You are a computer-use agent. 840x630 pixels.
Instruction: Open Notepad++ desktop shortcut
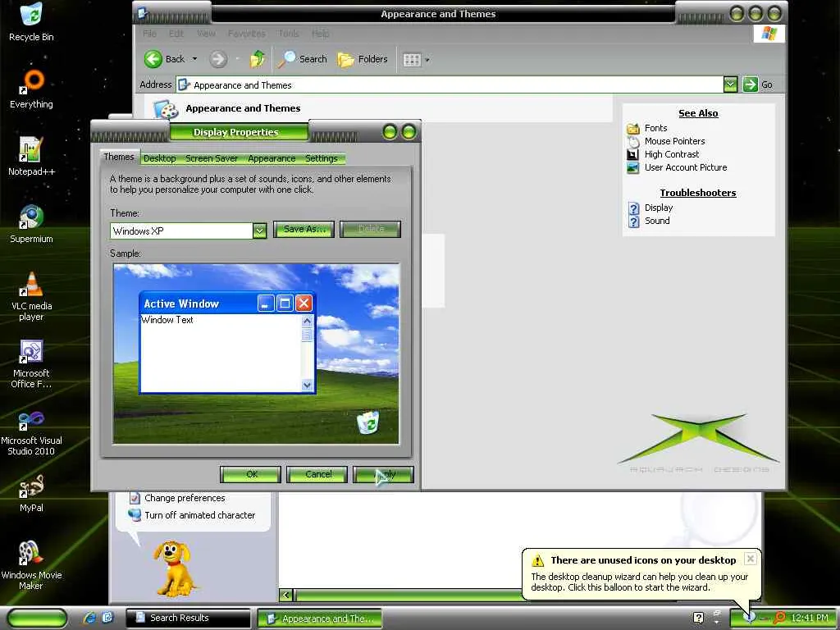pyautogui.click(x=31, y=157)
